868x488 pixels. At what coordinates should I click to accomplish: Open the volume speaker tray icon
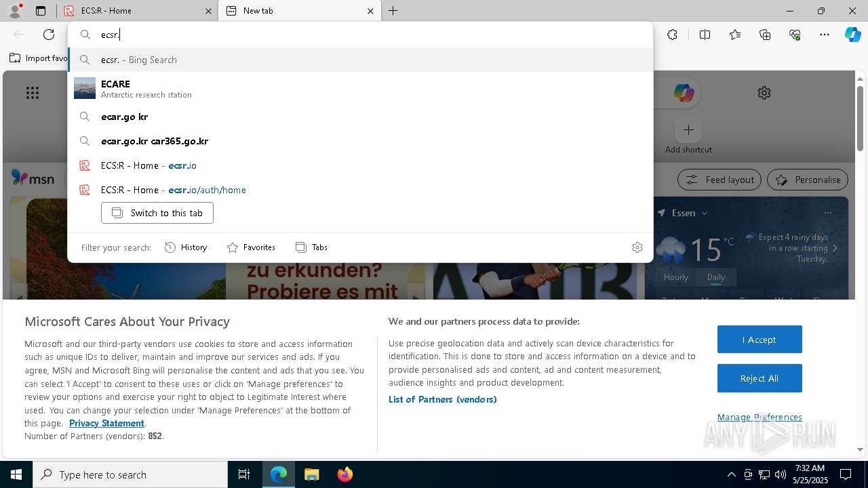[x=781, y=474]
